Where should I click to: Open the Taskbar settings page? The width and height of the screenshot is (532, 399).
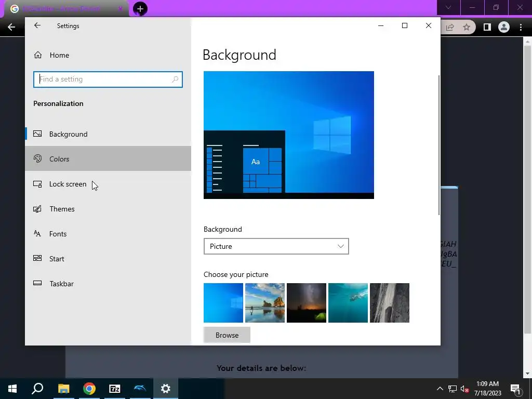108,284
